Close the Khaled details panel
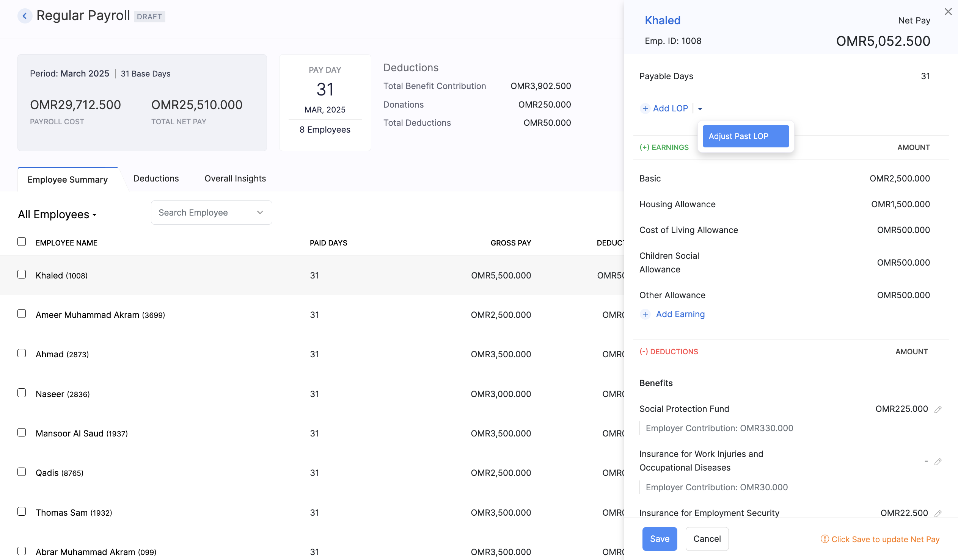This screenshot has height=560, width=958. 948,11
